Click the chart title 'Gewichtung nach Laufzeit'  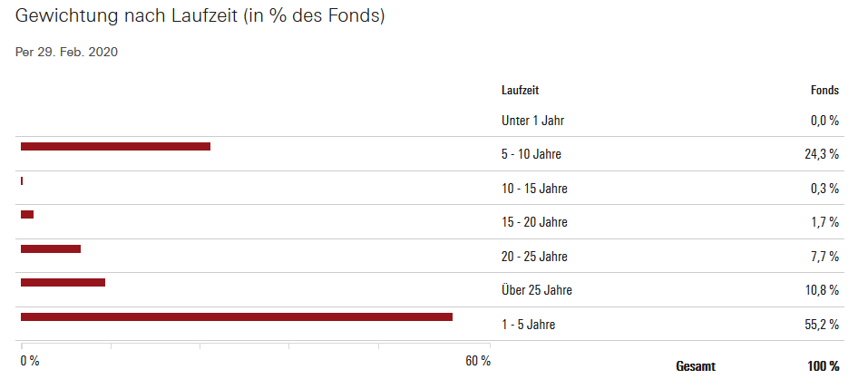coord(200,17)
